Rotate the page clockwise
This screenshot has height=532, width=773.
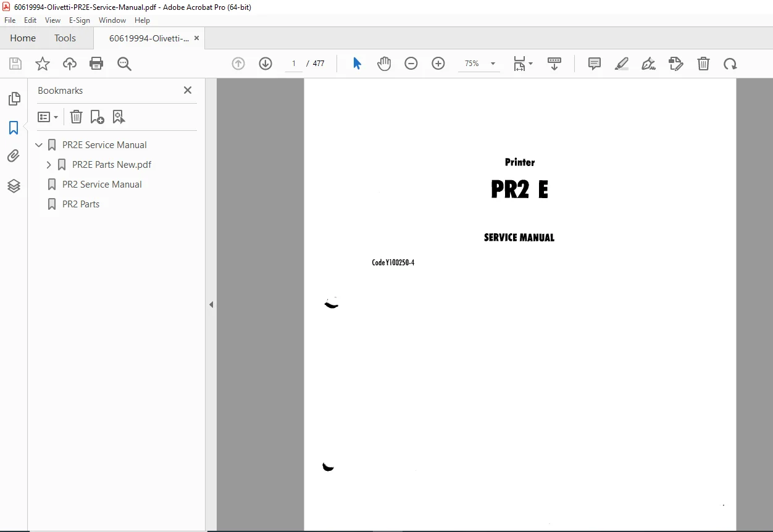[730, 64]
